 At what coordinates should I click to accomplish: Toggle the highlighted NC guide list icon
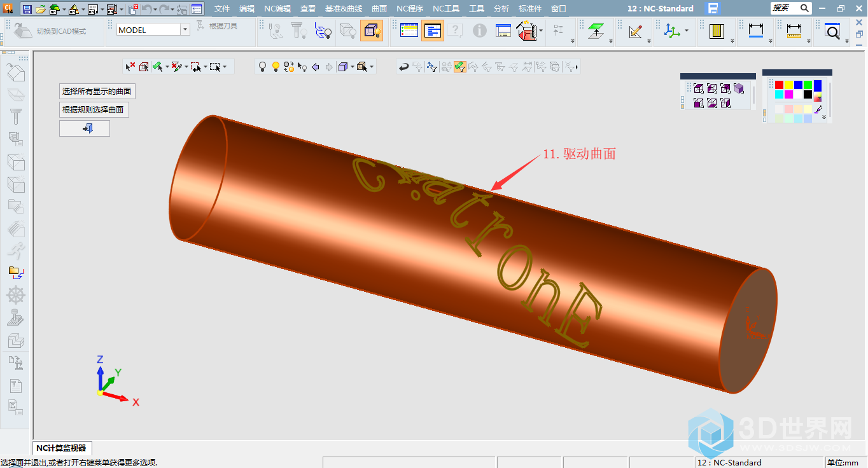click(x=433, y=31)
